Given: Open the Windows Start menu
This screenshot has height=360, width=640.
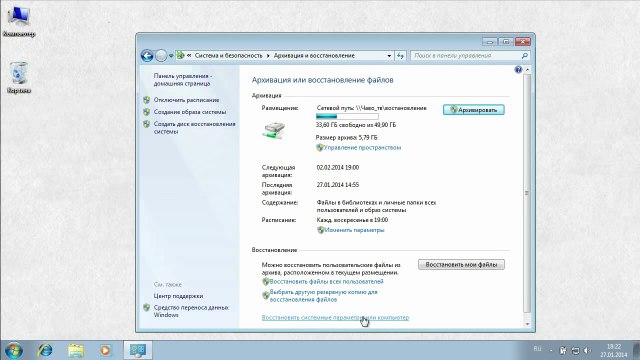Looking at the screenshot, I should (14, 350).
